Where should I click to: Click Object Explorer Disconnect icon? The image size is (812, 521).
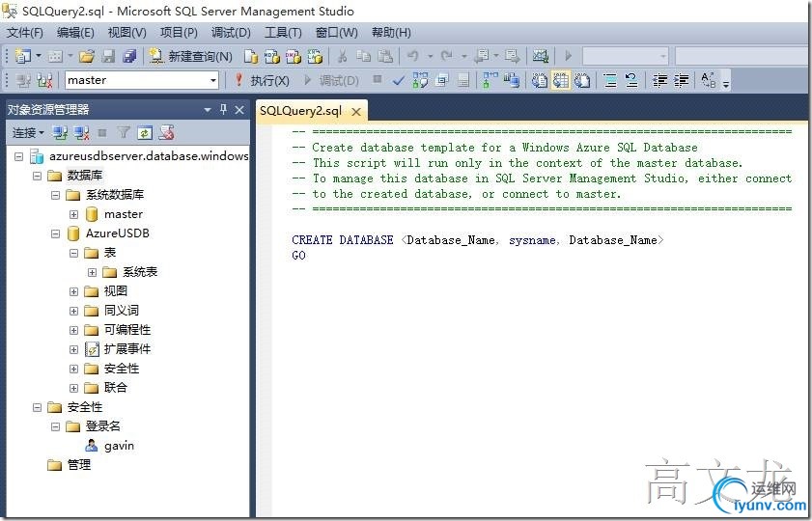[81, 133]
